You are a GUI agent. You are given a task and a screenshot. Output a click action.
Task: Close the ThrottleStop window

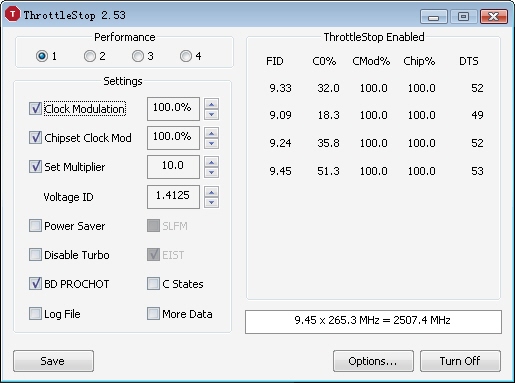494,16
